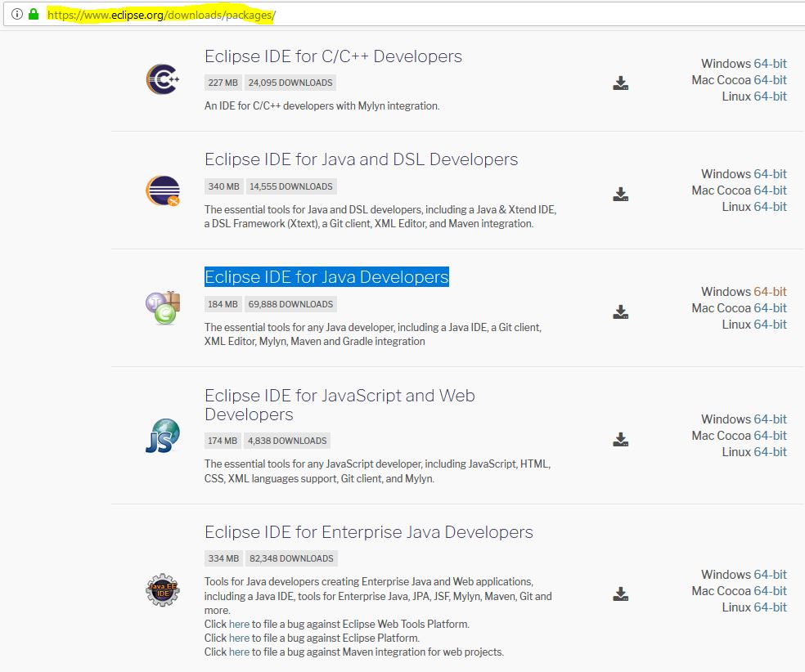Screen dimensions: 805x672
Task: Click 'here' to file Eclipse Web Tools bug
Action: pos(239,625)
